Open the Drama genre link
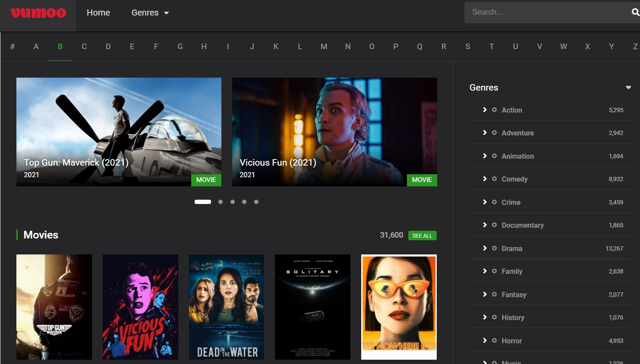Image resolution: width=640 pixels, height=364 pixels. (x=512, y=248)
